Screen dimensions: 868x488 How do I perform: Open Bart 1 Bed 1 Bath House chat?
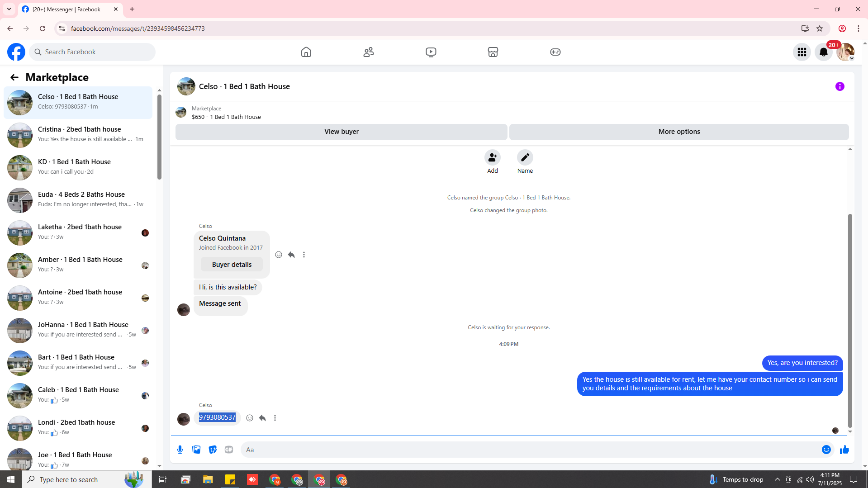click(x=78, y=363)
